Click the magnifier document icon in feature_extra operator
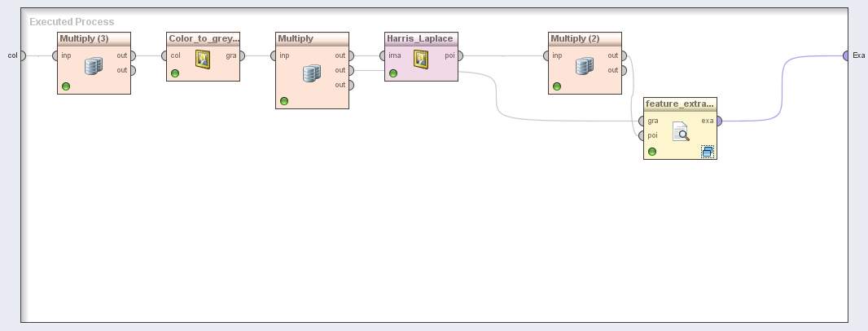Viewport: 868px width, 331px height. click(681, 131)
